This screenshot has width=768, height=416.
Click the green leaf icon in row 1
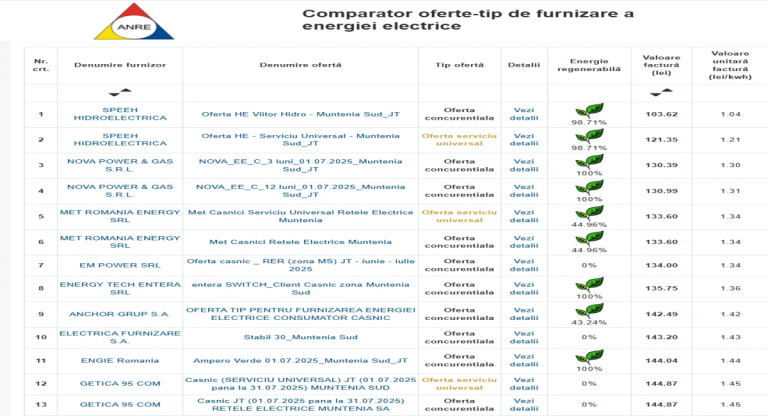coord(589,110)
